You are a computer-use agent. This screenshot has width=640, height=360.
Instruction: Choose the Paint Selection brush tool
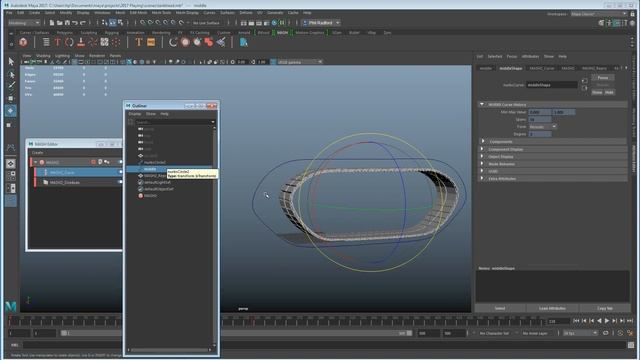tap(11, 86)
